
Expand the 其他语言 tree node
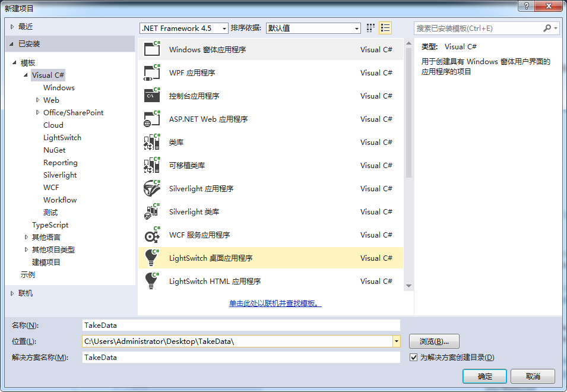[26, 237]
